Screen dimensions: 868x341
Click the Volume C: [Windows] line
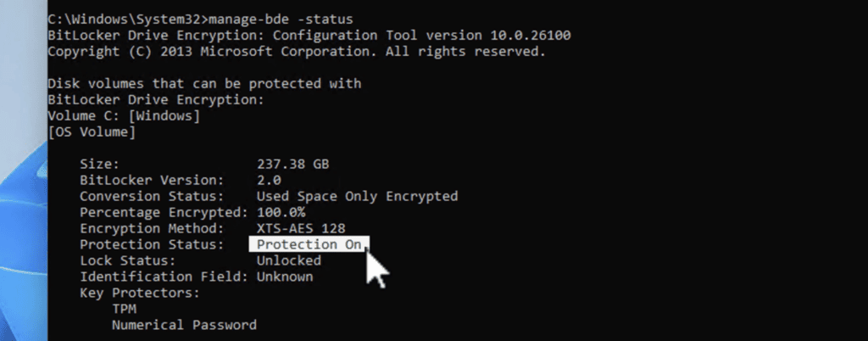[x=124, y=116]
